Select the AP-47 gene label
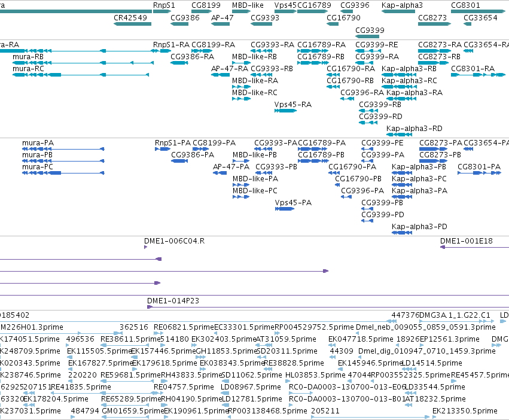Screen dimensions: 509x420 coord(222,17)
